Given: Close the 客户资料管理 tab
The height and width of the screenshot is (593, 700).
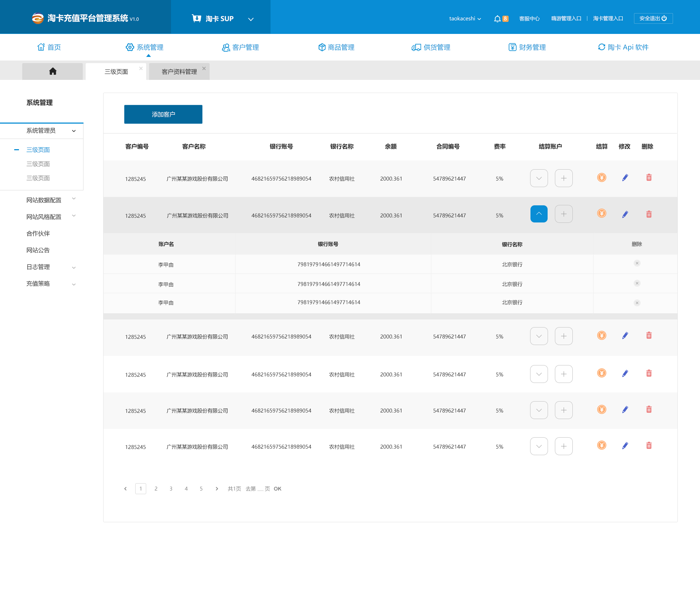Looking at the screenshot, I should (x=204, y=68).
